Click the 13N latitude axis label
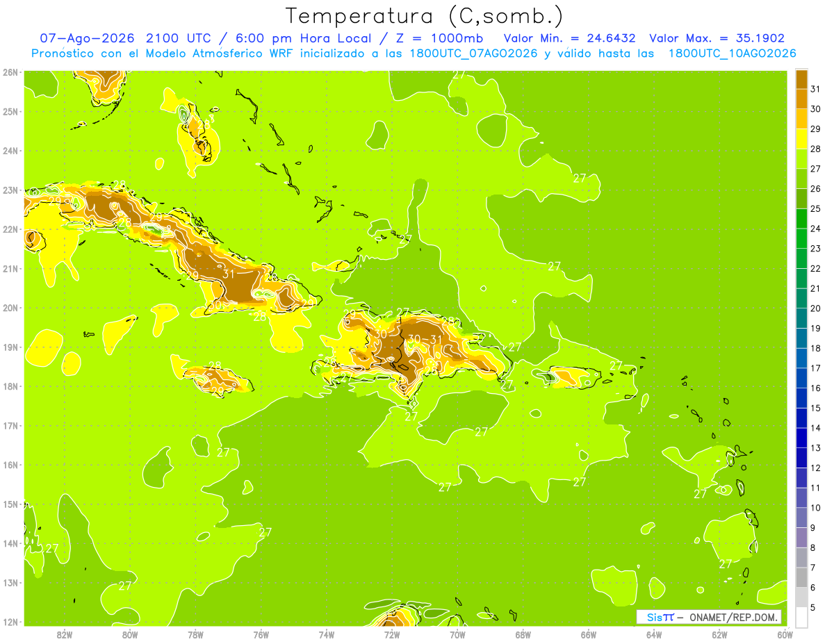Screen dimensions: 834x644 pos(10,582)
